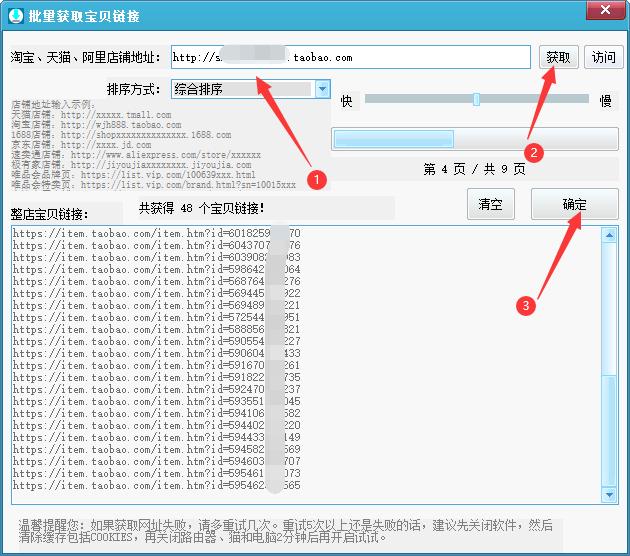Click the 1688店铺 example address line
630x556 pixels.
click(x=121, y=135)
